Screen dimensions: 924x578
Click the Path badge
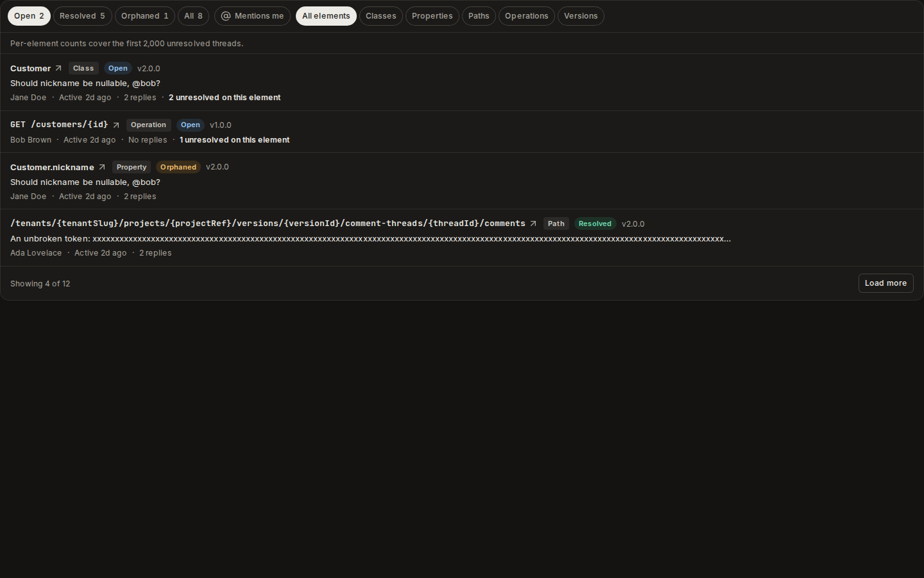556,223
